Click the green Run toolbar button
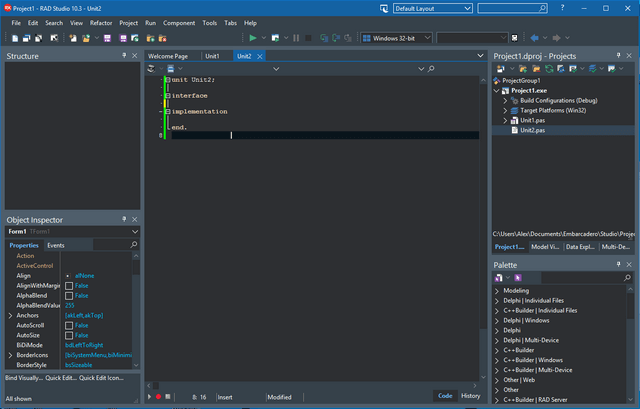640x409 pixels. 252,38
